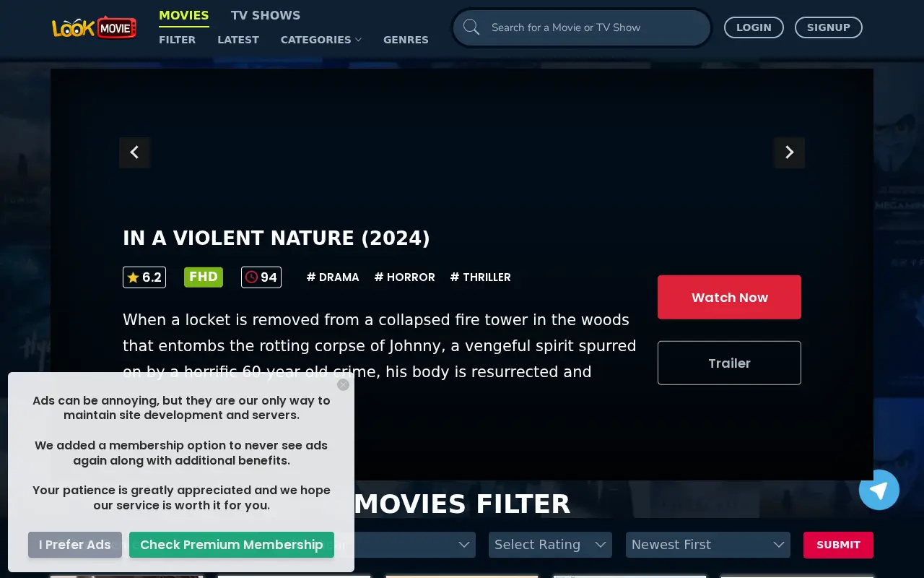Open the GENRES menu item
Screen dimensions: 924x578
pyautogui.click(x=406, y=40)
